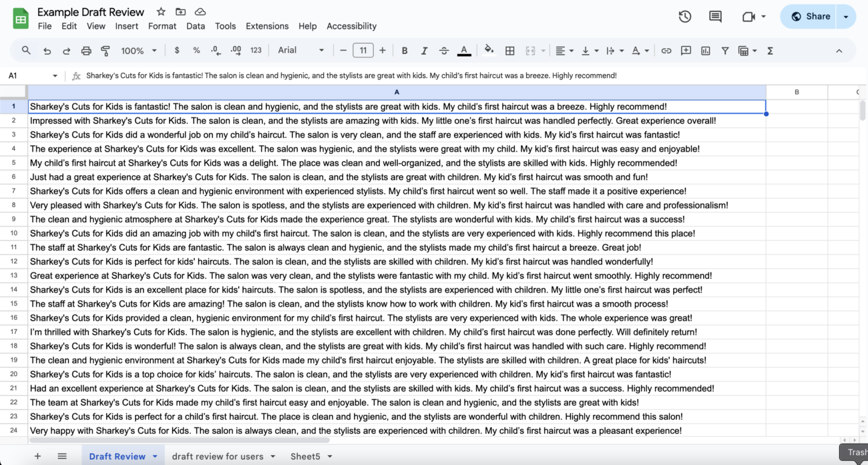
Task: Click the functions sigma icon
Action: tap(770, 51)
